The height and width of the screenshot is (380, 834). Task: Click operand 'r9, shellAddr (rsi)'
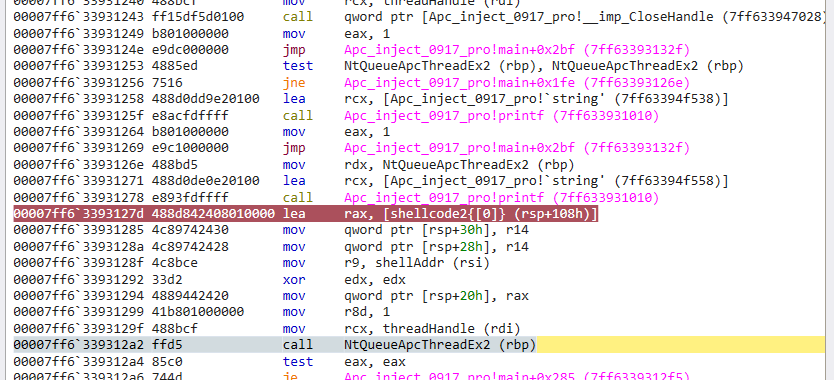[417, 263]
